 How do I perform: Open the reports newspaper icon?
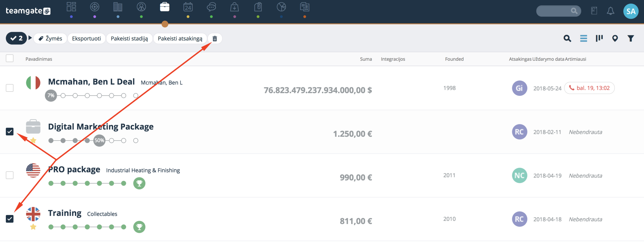point(305,7)
